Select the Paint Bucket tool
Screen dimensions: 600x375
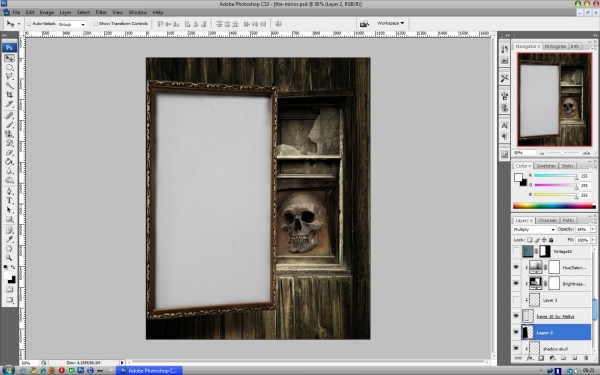[x=9, y=161]
